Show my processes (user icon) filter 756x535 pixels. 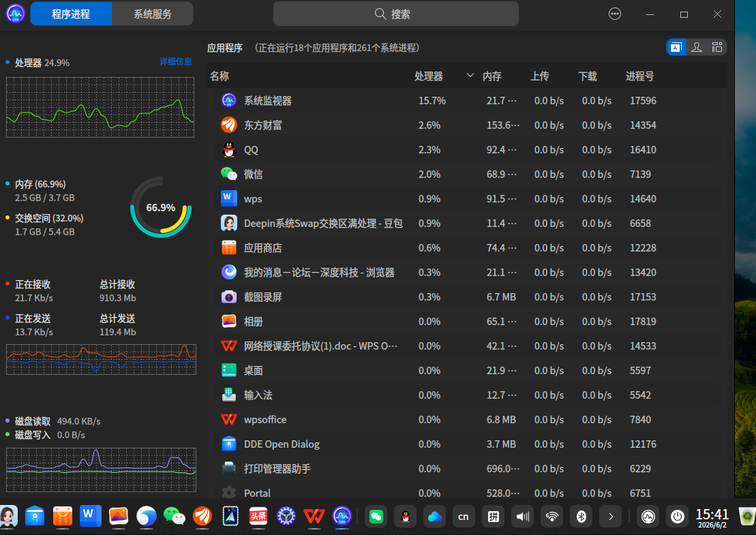click(x=697, y=47)
